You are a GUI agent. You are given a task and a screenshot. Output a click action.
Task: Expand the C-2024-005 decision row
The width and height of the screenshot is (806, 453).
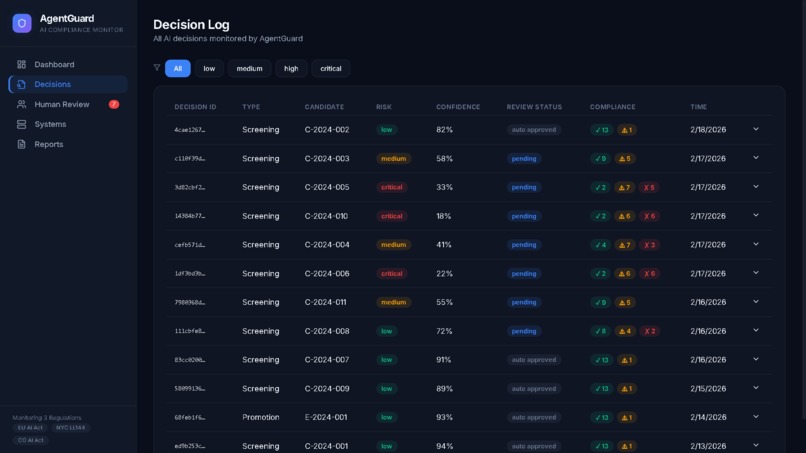pos(756,187)
